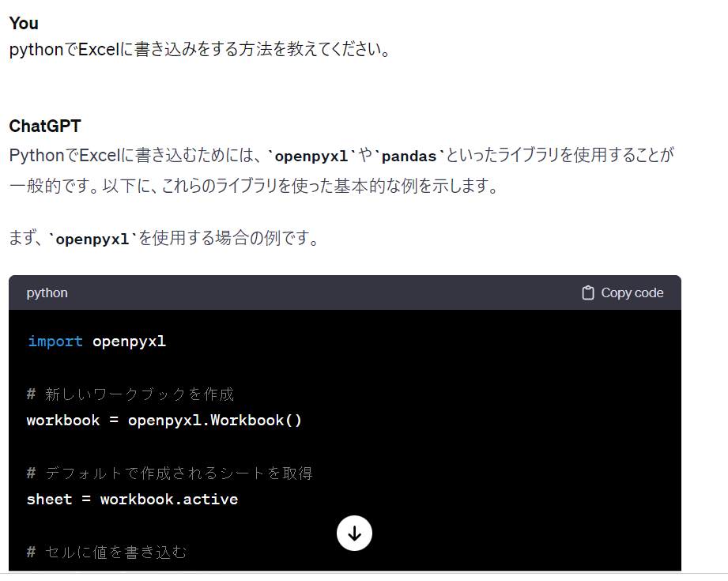This screenshot has width=728, height=581.
Task: Click the import openpyxl line in the code block
Action: coord(95,341)
